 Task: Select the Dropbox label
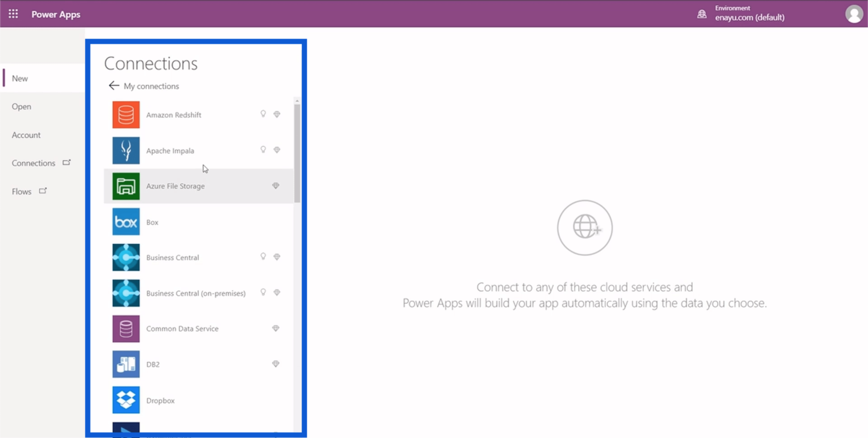[x=160, y=401]
